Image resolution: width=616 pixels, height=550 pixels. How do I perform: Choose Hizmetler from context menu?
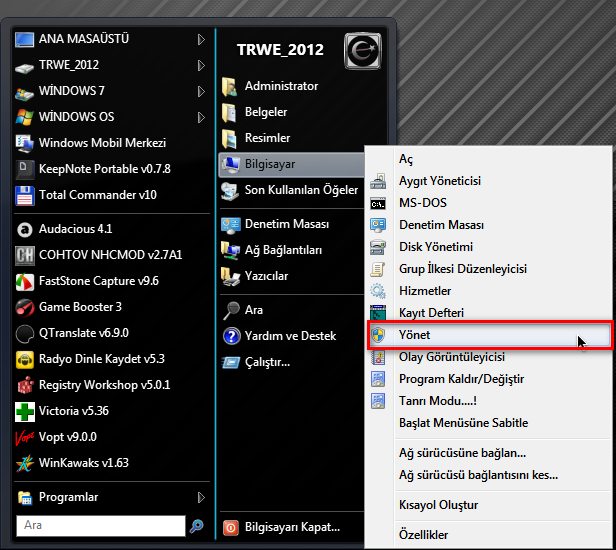tap(489, 291)
